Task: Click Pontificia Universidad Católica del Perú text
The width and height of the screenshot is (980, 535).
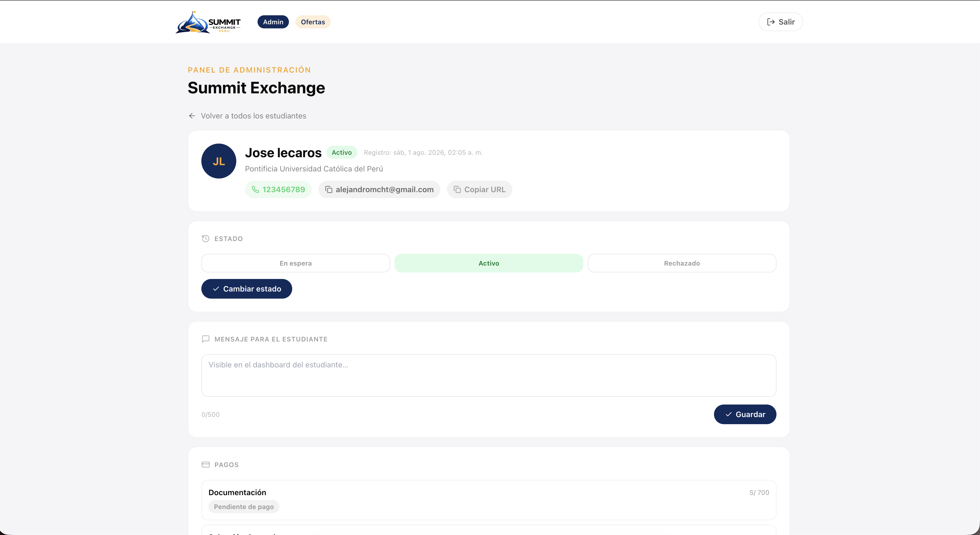Action: [x=314, y=169]
